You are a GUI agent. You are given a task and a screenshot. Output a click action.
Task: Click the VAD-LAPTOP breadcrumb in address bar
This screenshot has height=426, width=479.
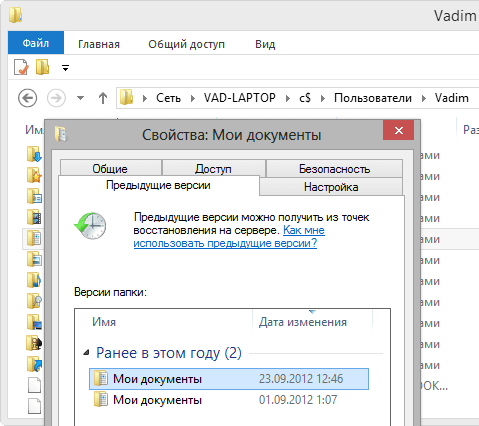[x=240, y=98]
